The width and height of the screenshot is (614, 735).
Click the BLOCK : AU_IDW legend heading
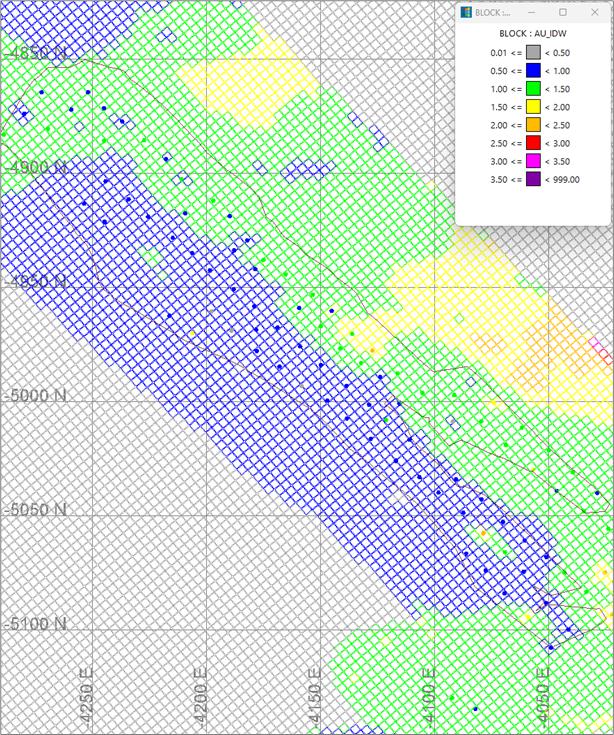(x=533, y=33)
